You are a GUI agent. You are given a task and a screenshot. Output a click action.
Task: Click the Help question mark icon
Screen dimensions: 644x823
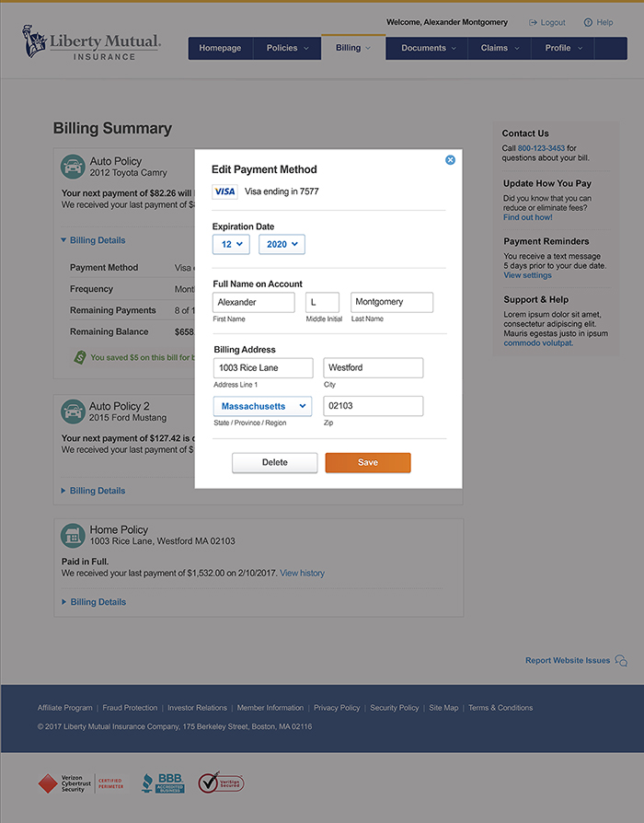click(588, 23)
